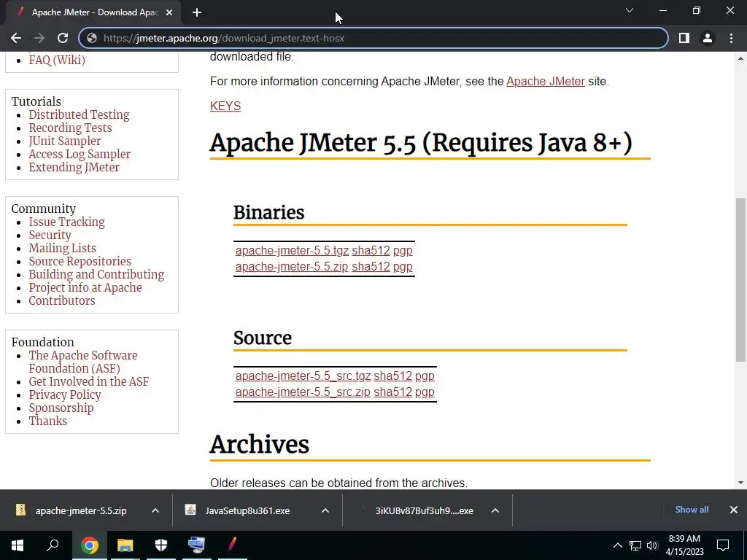Open FAQ (Wiki) sidebar link
This screenshot has width=747, height=560.
[x=57, y=60]
